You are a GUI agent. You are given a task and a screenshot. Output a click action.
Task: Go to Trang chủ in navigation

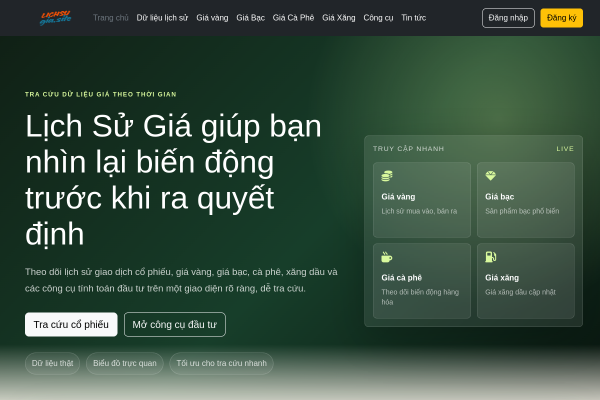(x=111, y=18)
